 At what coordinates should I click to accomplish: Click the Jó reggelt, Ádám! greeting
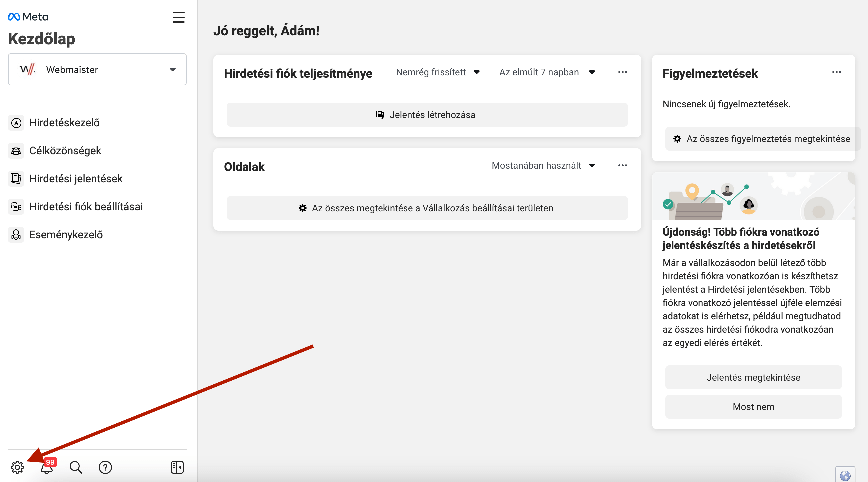click(x=266, y=31)
